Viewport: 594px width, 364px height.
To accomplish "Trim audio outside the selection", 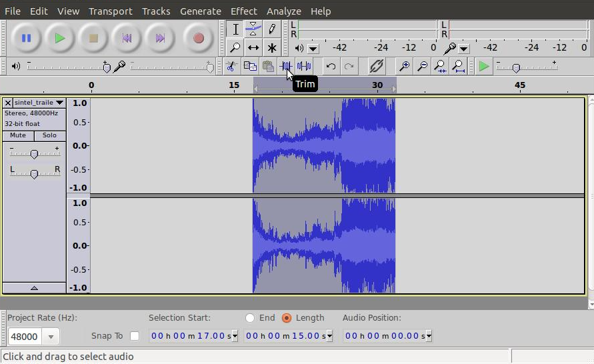I will point(286,67).
